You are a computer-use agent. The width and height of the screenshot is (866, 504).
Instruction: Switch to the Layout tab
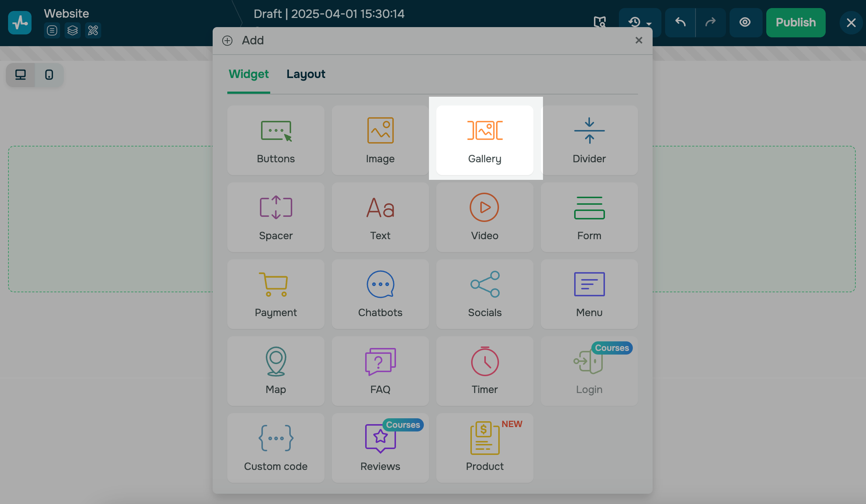pyautogui.click(x=306, y=74)
